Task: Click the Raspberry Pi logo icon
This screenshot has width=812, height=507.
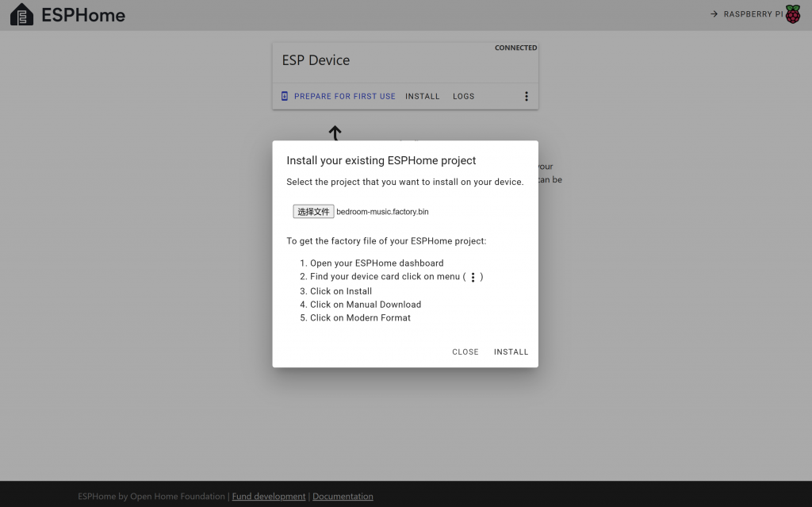Action: pyautogui.click(x=792, y=14)
